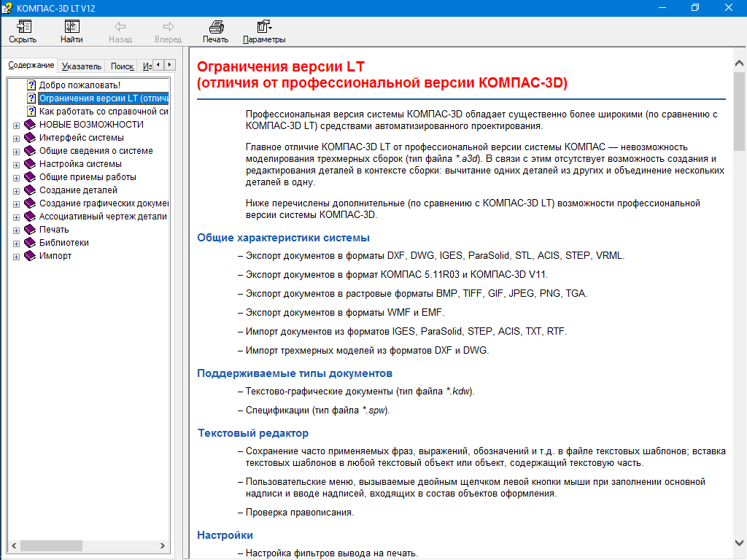747x560 pixels.
Task: Click the page icon beside Добро пожаловать!
Action: (31, 85)
